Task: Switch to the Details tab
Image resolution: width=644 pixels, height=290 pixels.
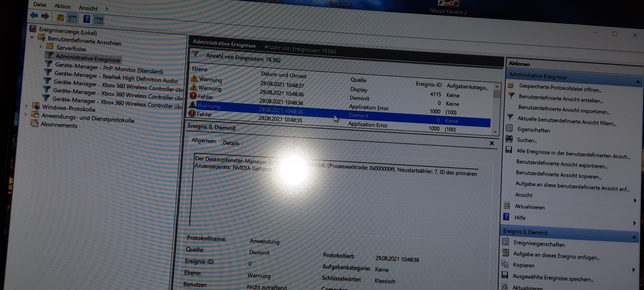Action: coord(231,143)
